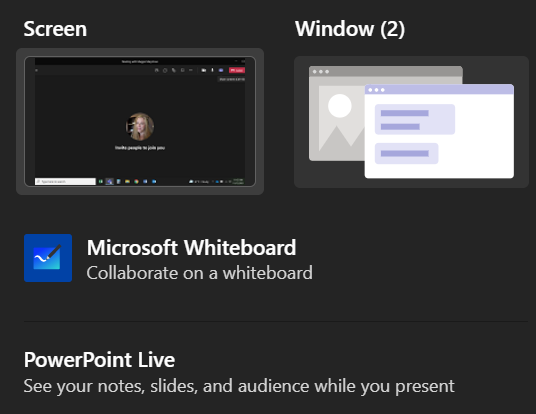The image size is (536, 414).
Task: Open Microsoft Whiteboard blue pen icon
Action: (x=48, y=258)
